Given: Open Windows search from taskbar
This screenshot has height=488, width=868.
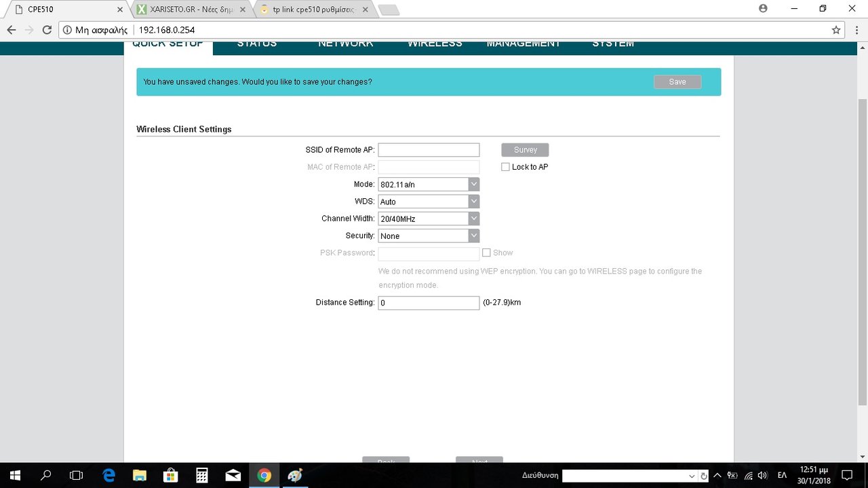Looking at the screenshot, I should pos(46,475).
